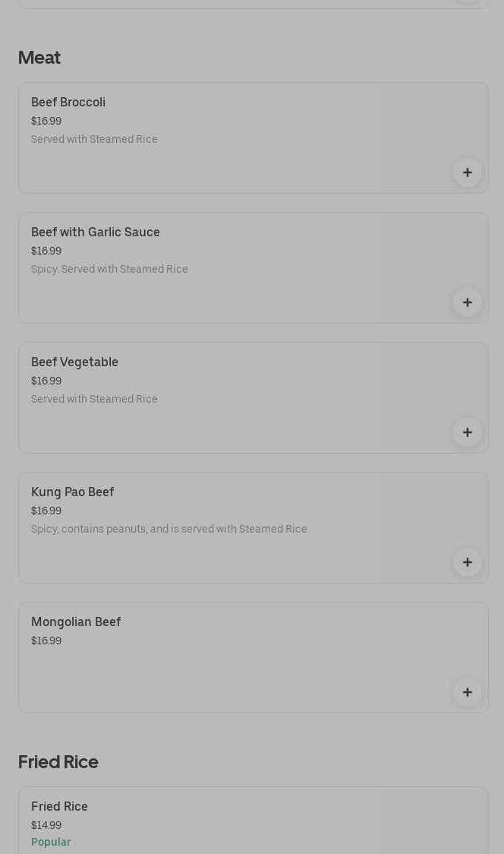Click Beef Broccoli's Served with Steamed Rice text
504x854 pixels.
(x=94, y=140)
